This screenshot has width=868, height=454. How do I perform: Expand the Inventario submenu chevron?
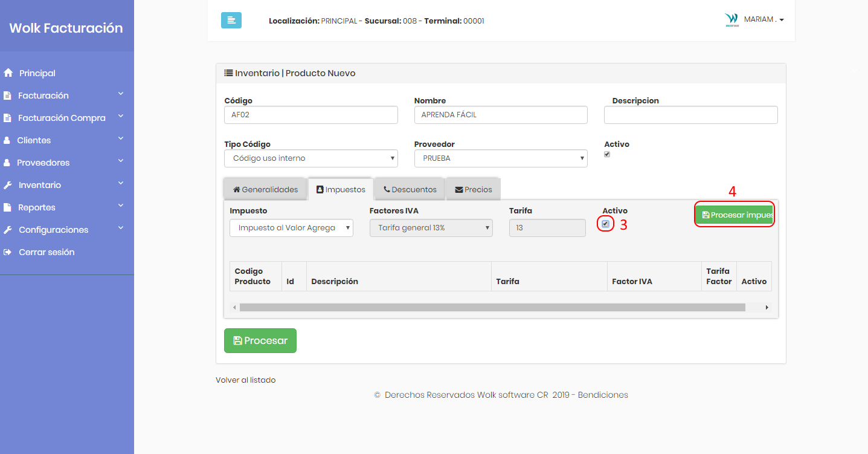tap(121, 183)
